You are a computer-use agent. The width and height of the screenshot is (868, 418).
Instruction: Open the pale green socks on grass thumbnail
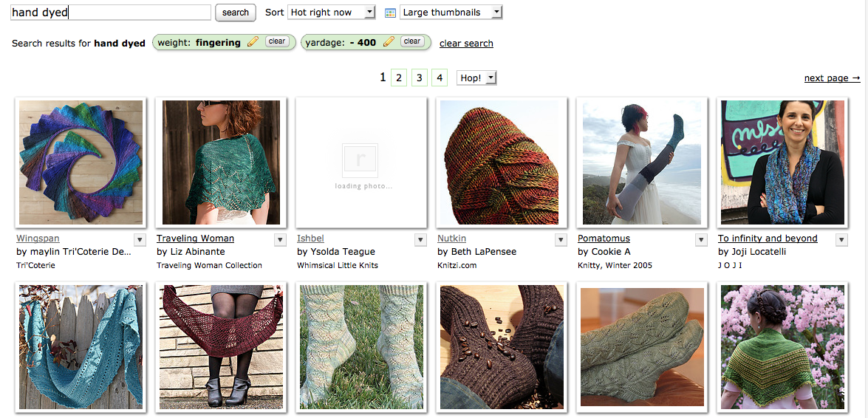361,347
